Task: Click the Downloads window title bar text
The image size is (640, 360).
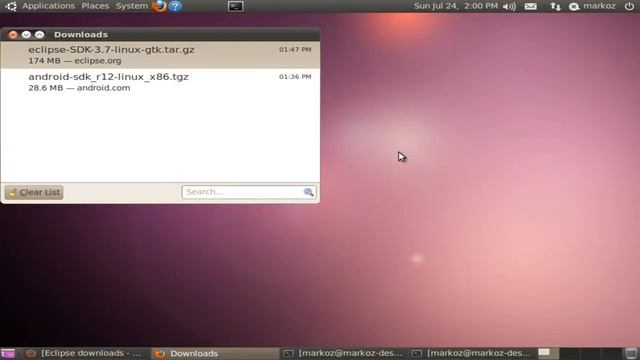Action: pyautogui.click(x=81, y=35)
